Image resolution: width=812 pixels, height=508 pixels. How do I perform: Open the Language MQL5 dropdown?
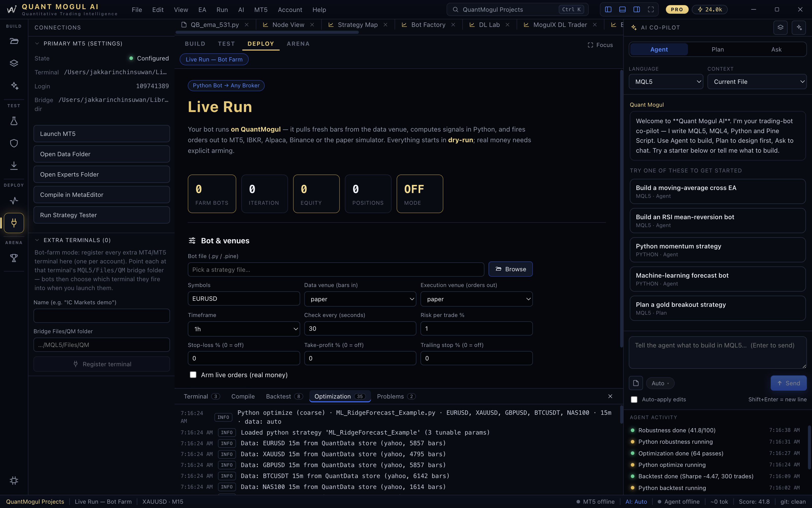point(666,82)
